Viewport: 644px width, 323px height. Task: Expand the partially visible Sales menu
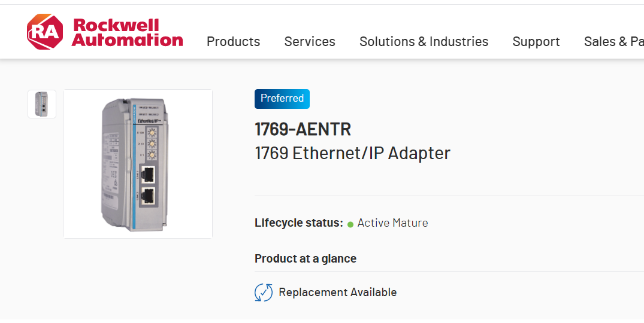613,41
